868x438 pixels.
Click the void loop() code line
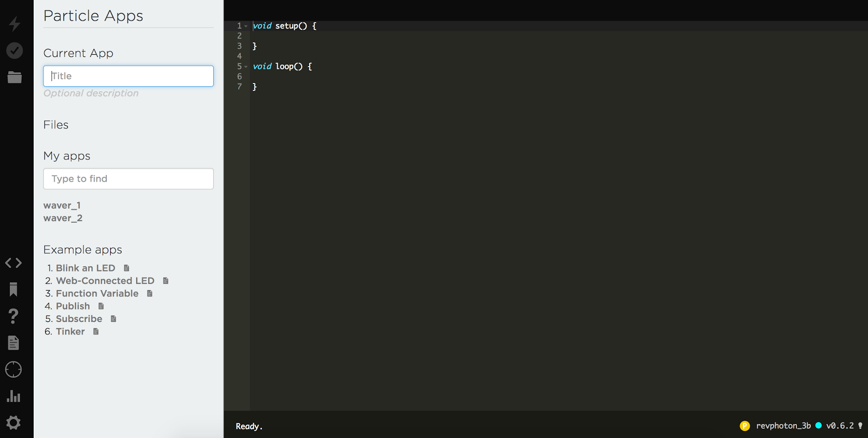click(282, 67)
